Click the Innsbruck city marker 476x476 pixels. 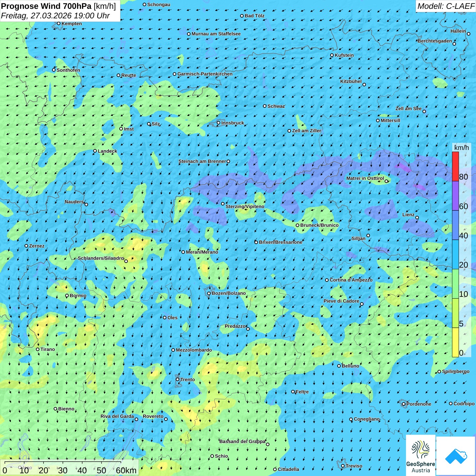tap(219, 123)
